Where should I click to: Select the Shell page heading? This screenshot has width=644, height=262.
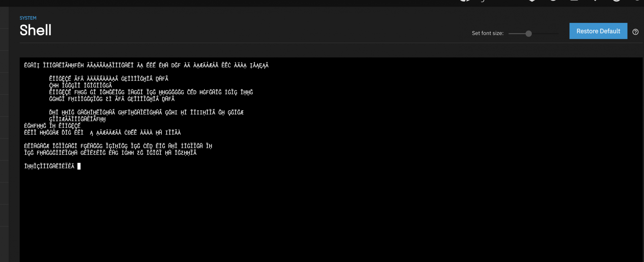point(36,30)
